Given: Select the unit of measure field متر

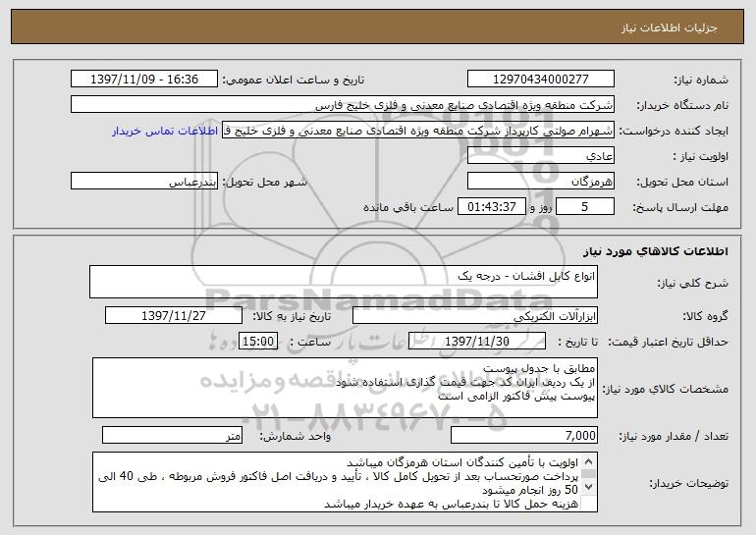Looking at the screenshot, I should 172,435.
